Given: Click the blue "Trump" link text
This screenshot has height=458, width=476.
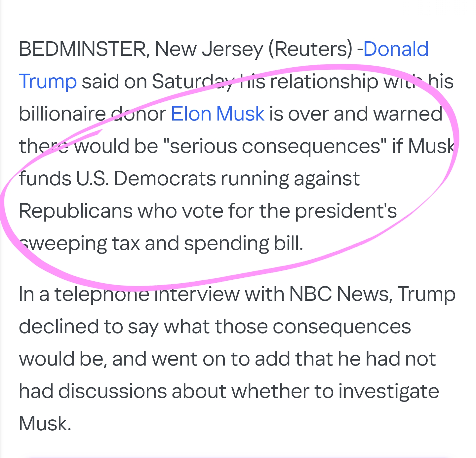Looking at the screenshot, I should [x=48, y=82].
